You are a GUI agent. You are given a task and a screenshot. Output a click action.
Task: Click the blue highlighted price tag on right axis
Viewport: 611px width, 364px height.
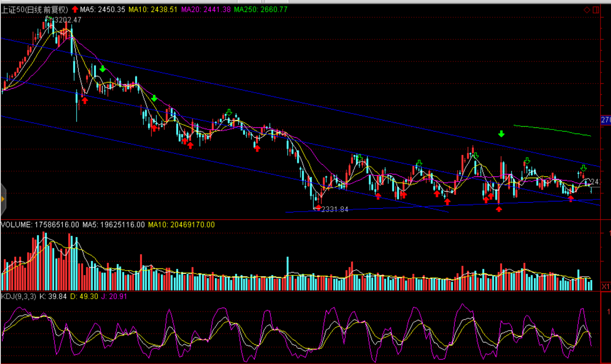coord(605,120)
